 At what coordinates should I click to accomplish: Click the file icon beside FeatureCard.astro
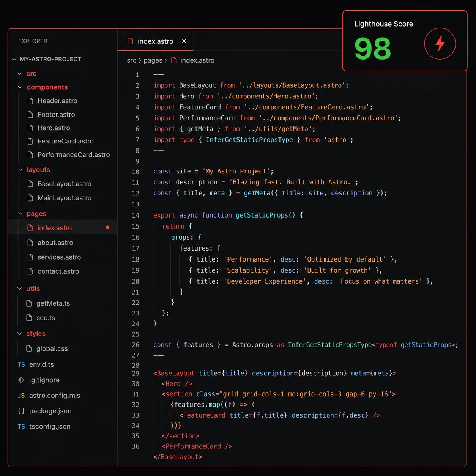tap(30, 141)
